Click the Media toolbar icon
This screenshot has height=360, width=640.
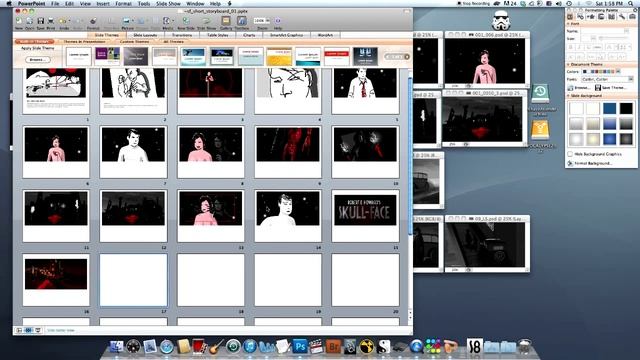[167, 21]
